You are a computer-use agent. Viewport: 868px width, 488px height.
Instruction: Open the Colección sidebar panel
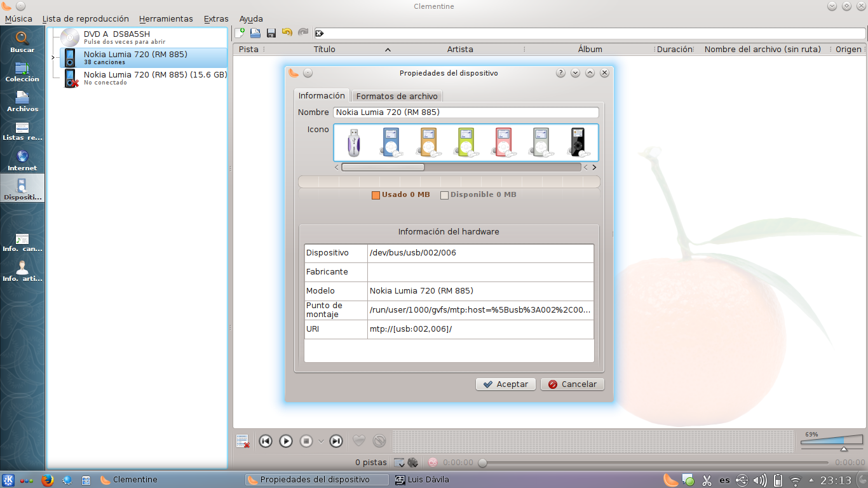click(x=22, y=72)
